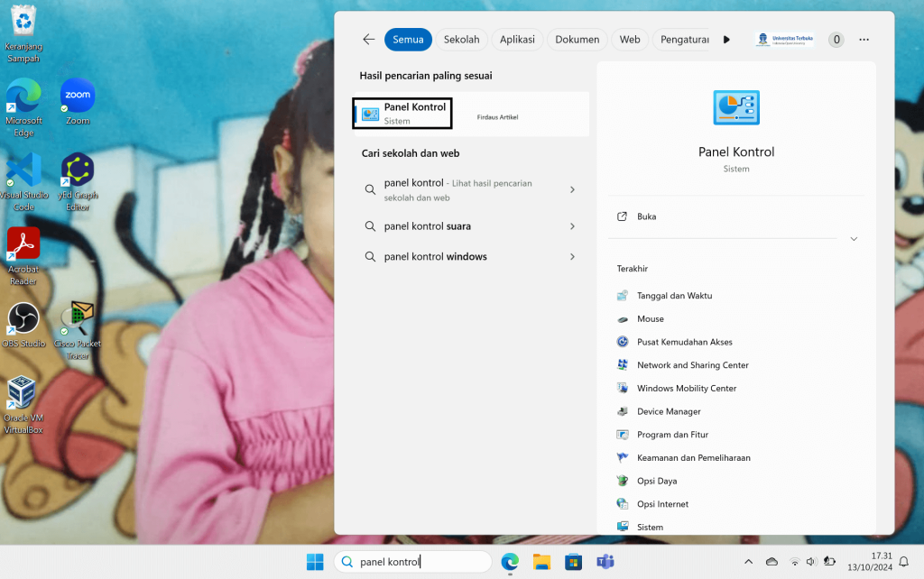This screenshot has height=579, width=924.
Task: Open Network and Sharing Center
Action: pos(692,365)
